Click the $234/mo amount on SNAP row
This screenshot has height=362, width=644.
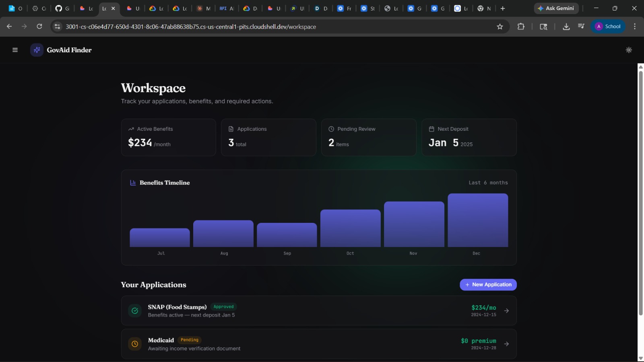(x=484, y=308)
